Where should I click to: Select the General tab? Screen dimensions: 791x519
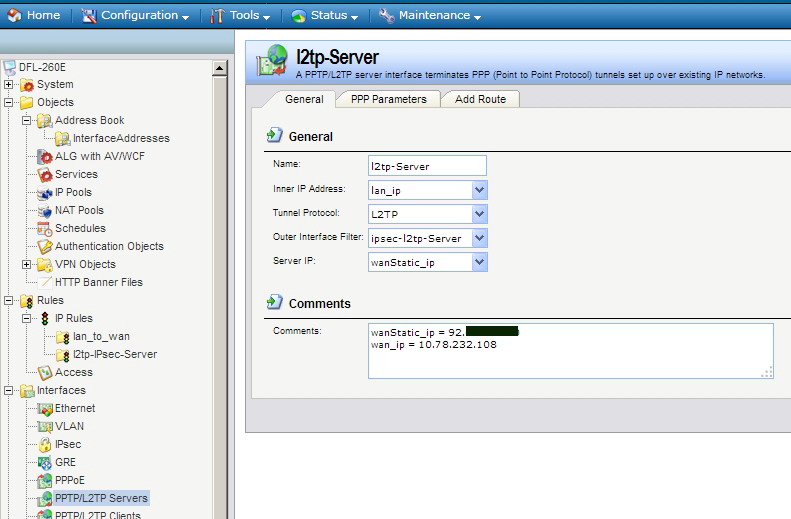304,99
